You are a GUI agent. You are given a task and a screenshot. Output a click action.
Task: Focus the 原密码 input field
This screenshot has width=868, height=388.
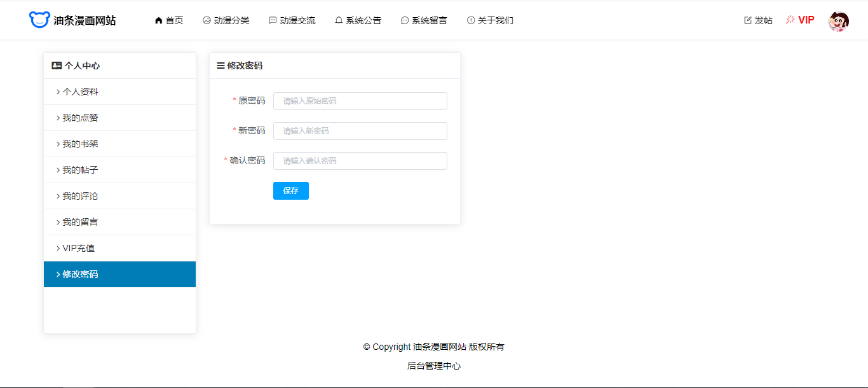pos(360,101)
